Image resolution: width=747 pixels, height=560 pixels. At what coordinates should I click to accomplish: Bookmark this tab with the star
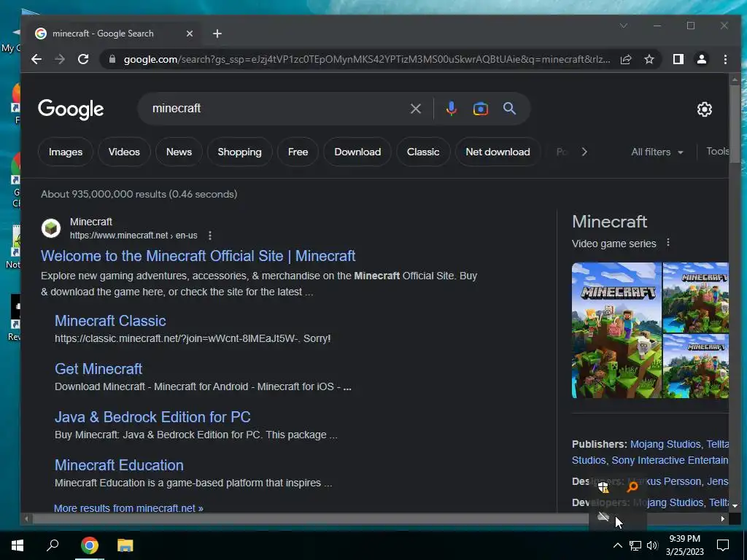(649, 59)
